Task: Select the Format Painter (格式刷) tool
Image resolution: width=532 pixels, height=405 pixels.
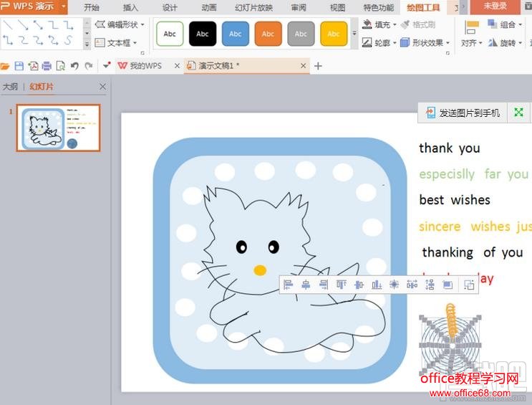Action: pyautogui.click(x=417, y=24)
